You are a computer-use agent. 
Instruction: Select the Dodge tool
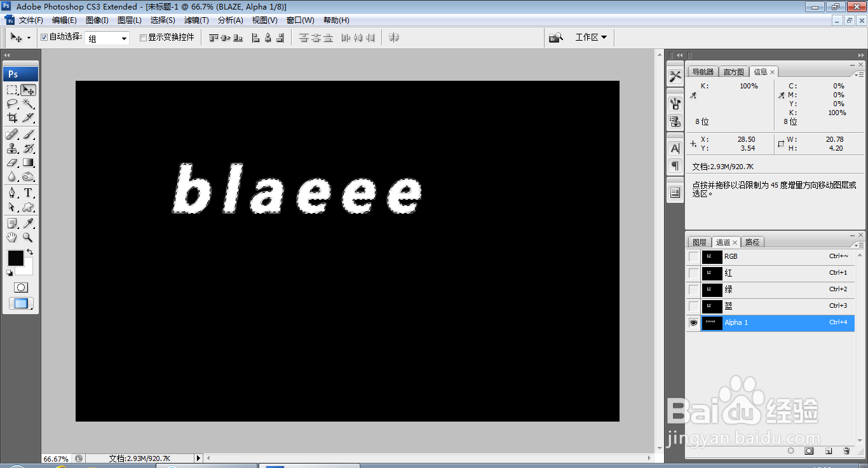tap(28, 177)
